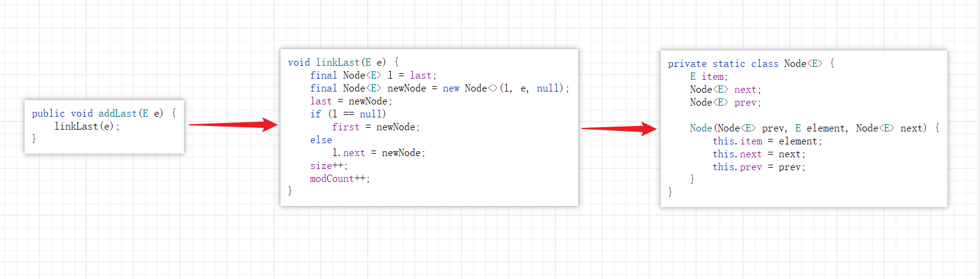Click the 'final Node<E> l = last;' line

click(x=373, y=75)
